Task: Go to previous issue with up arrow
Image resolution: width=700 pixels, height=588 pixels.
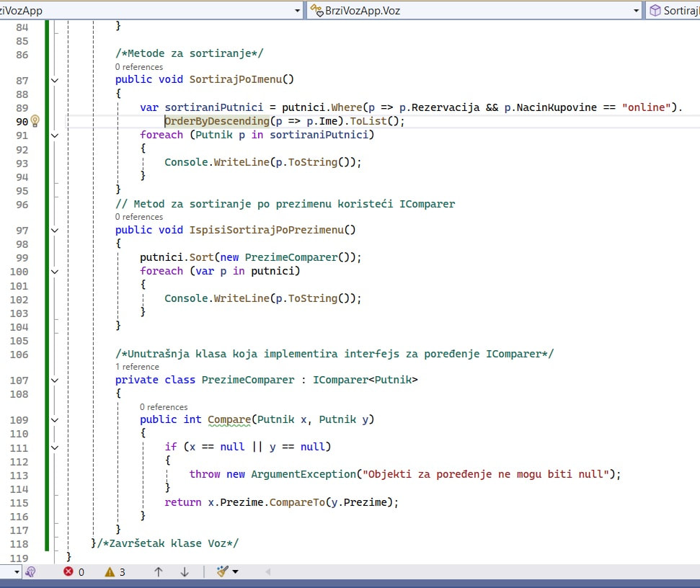Action: pyautogui.click(x=158, y=571)
